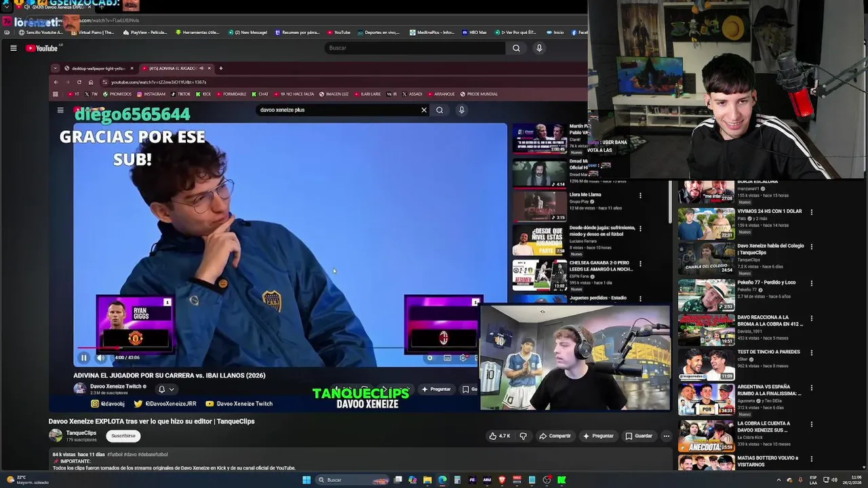The image size is (868, 488).
Task: Open the inner player settings gear
Action: pos(463,358)
